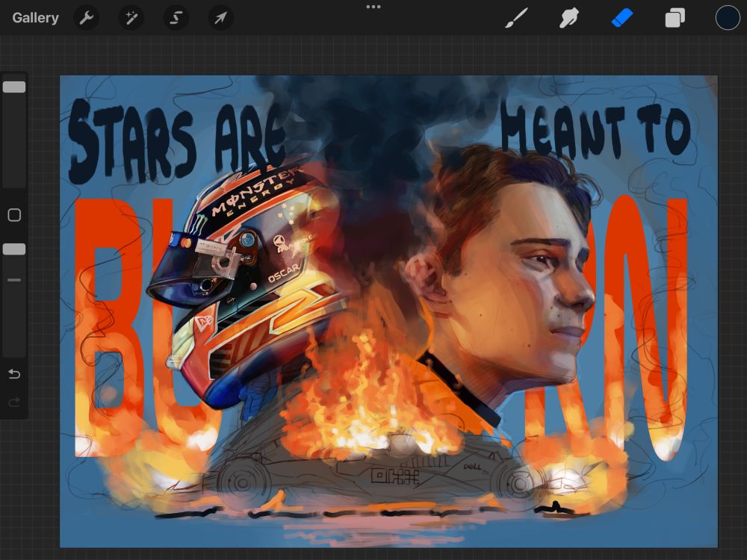This screenshot has width=747, height=560.
Task: Adjust the brush size slider handle
Action: pos(14,87)
